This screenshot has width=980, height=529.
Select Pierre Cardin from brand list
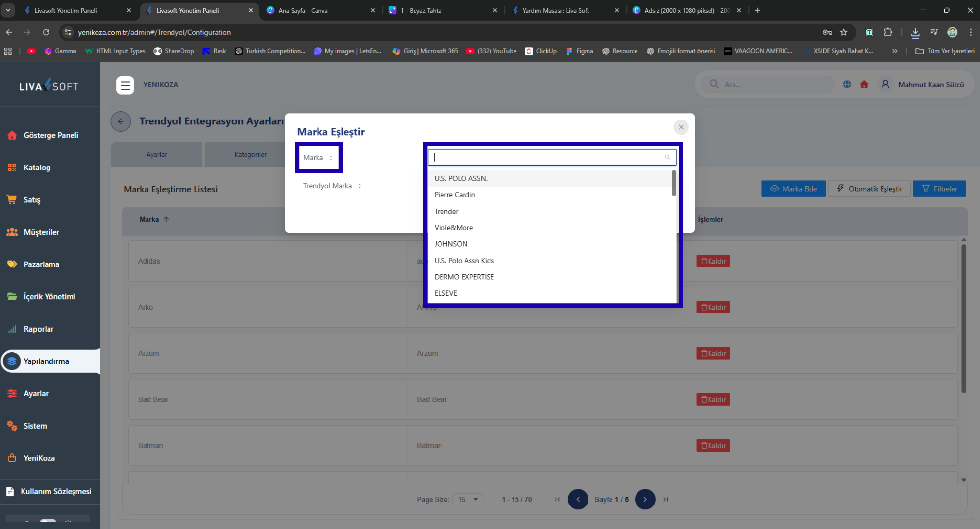pyautogui.click(x=455, y=195)
